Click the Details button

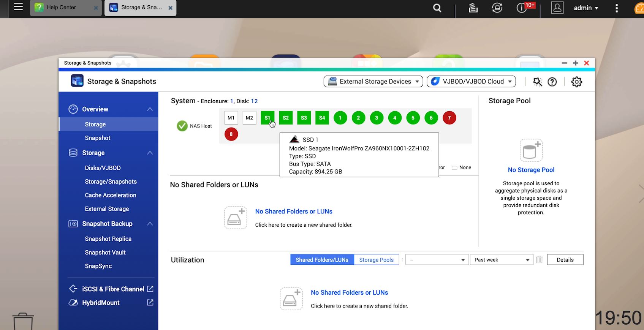(565, 260)
